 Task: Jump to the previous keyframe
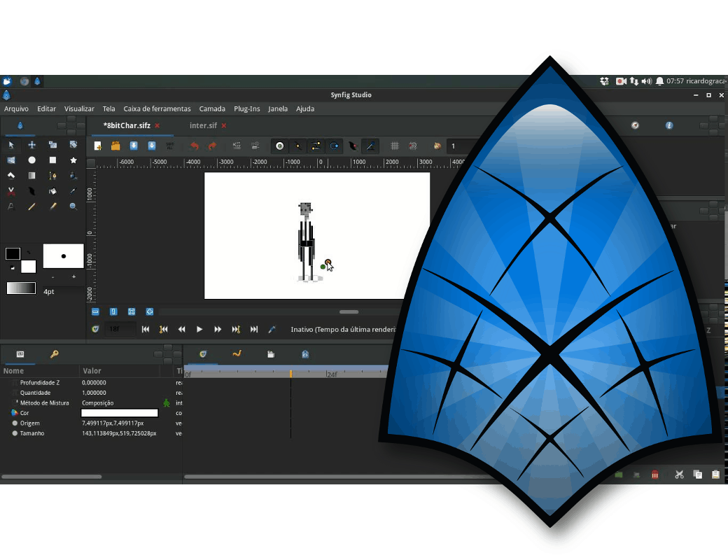point(163,329)
